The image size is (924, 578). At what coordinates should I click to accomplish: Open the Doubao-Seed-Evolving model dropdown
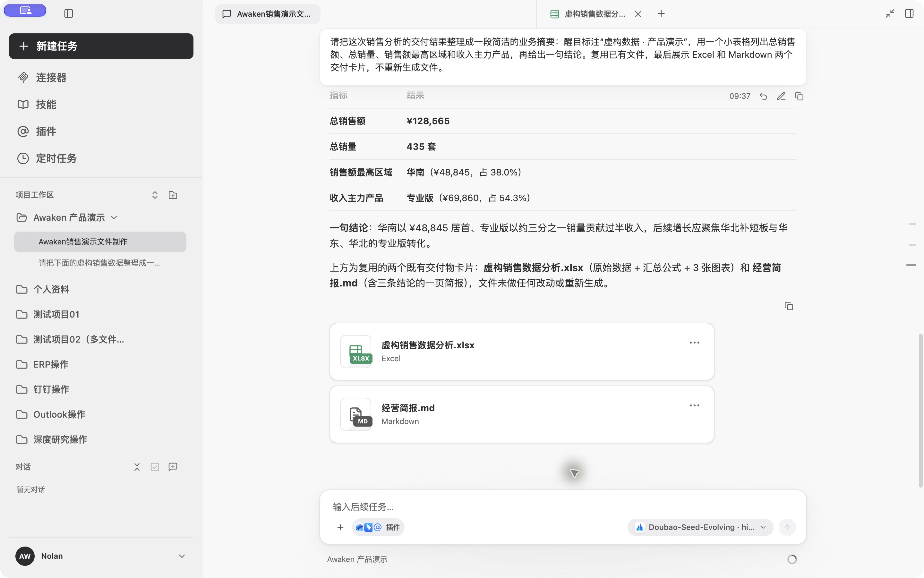[700, 528]
